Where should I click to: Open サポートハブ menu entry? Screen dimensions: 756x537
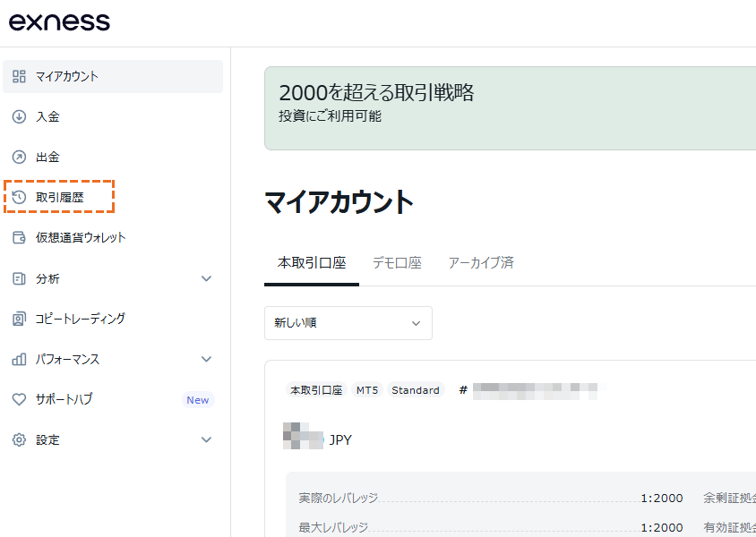pyautogui.click(x=113, y=399)
